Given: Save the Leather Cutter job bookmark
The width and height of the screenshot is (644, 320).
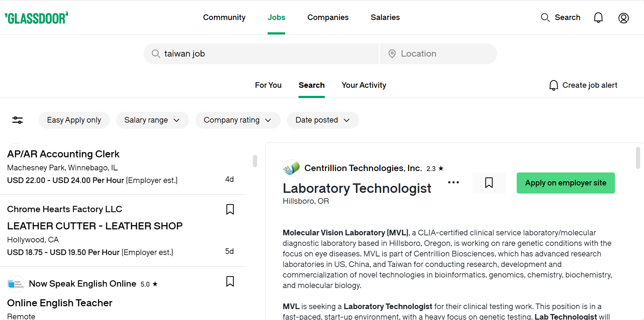Looking at the screenshot, I should pos(230,209).
